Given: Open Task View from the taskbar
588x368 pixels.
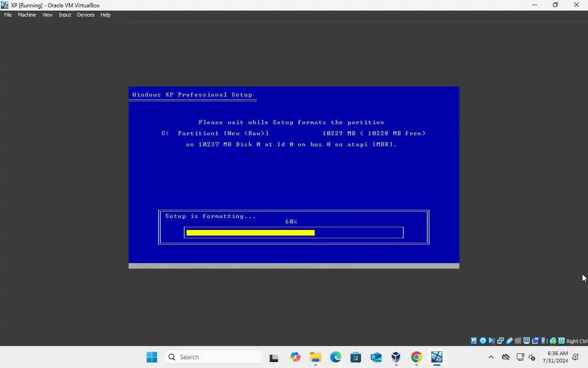Looking at the screenshot, I should (x=274, y=357).
